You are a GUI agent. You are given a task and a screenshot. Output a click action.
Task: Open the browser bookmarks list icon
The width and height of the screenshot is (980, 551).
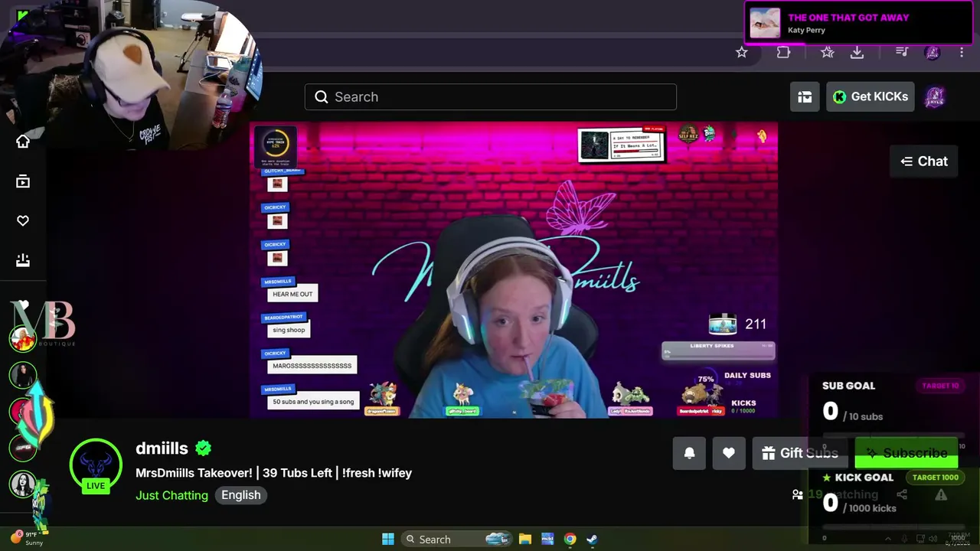pyautogui.click(x=828, y=52)
